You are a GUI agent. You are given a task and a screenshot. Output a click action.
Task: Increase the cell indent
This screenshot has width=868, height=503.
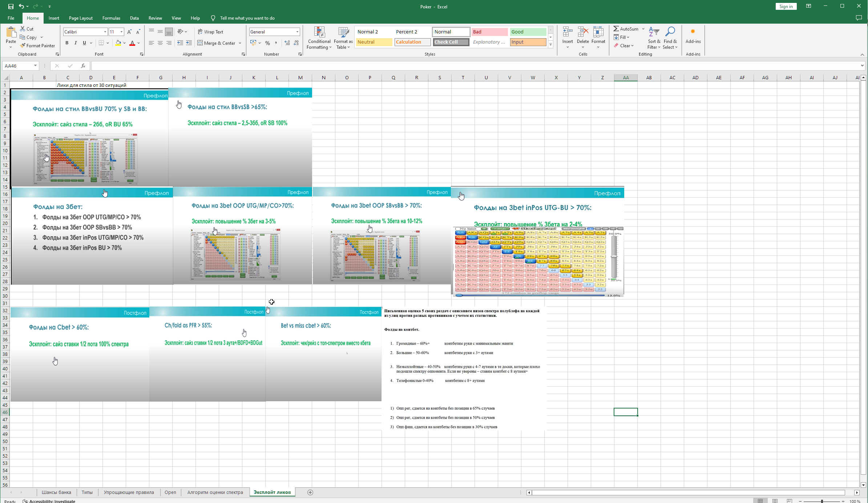pos(189,43)
